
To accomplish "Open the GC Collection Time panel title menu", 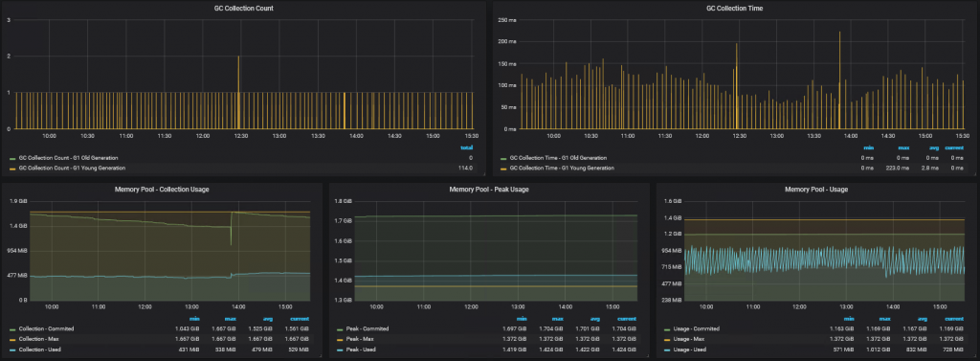I will (x=734, y=8).
